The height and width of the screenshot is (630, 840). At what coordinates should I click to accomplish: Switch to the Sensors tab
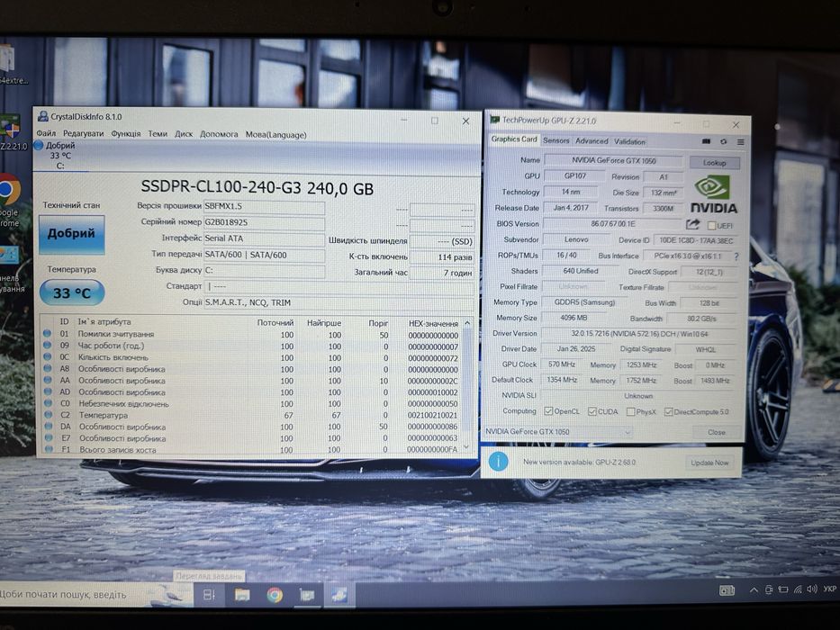point(556,140)
